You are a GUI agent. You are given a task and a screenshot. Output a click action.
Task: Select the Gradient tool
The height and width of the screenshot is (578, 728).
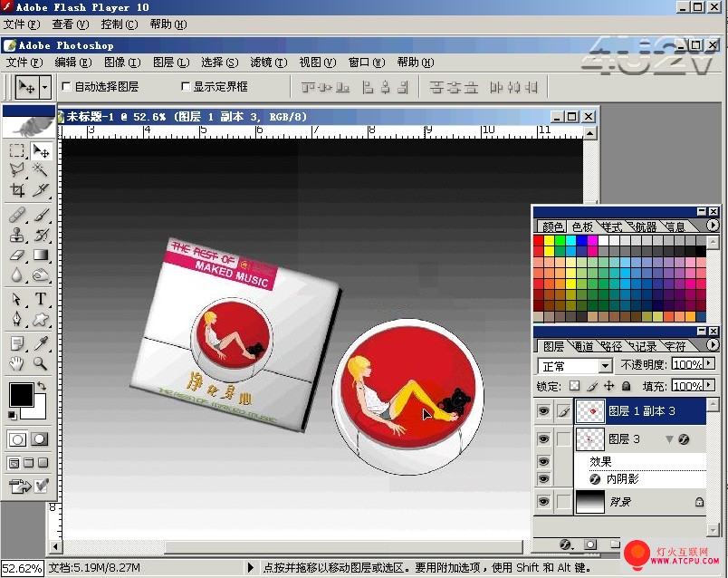41,255
